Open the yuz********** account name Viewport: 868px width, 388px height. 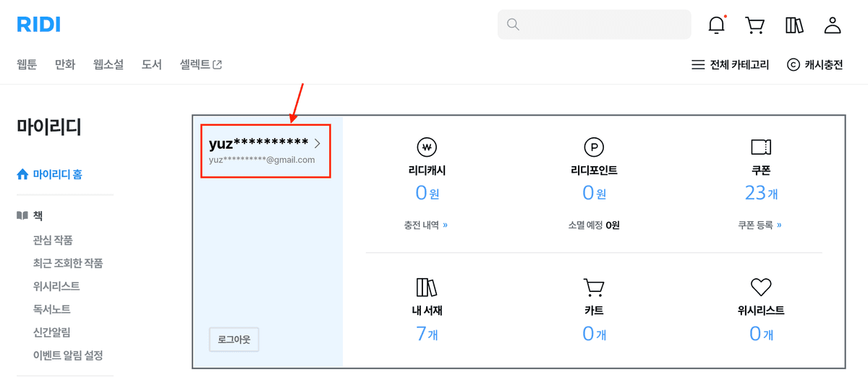259,143
